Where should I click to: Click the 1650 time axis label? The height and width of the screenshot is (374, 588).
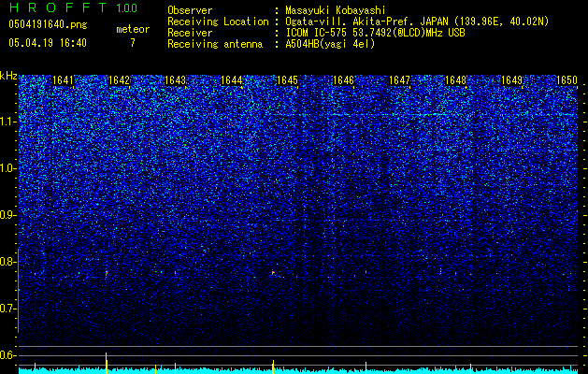click(567, 80)
